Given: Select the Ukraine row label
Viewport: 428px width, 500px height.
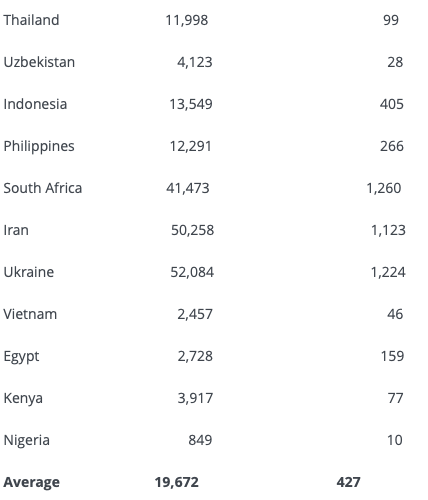Looking at the screenshot, I should tap(29, 272).
